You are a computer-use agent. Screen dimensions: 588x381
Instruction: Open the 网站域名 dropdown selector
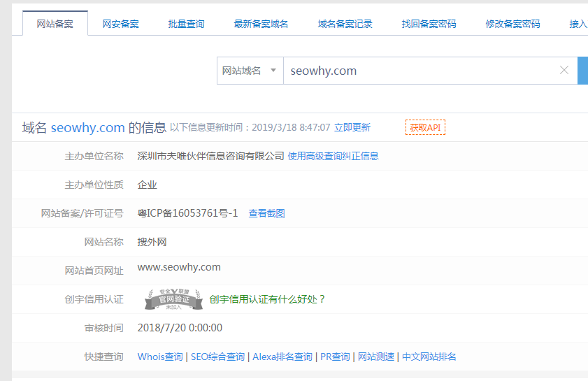coord(250,71)
